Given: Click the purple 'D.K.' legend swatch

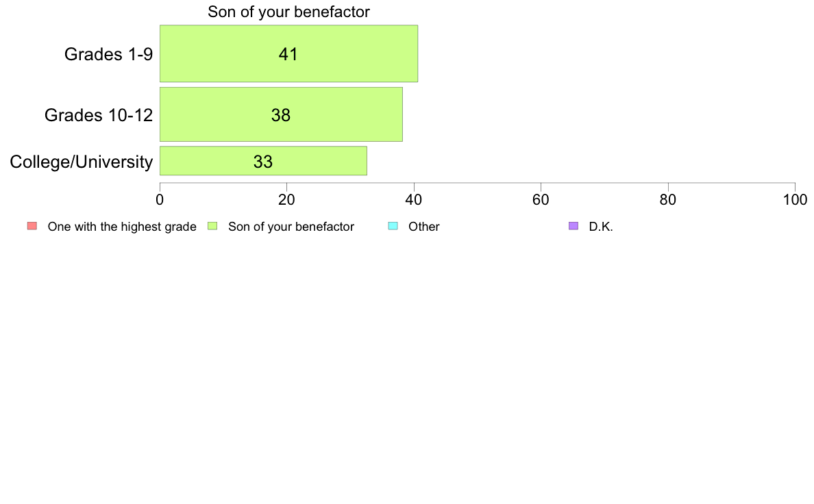Looking at the screenshot, I should (573, 226).
